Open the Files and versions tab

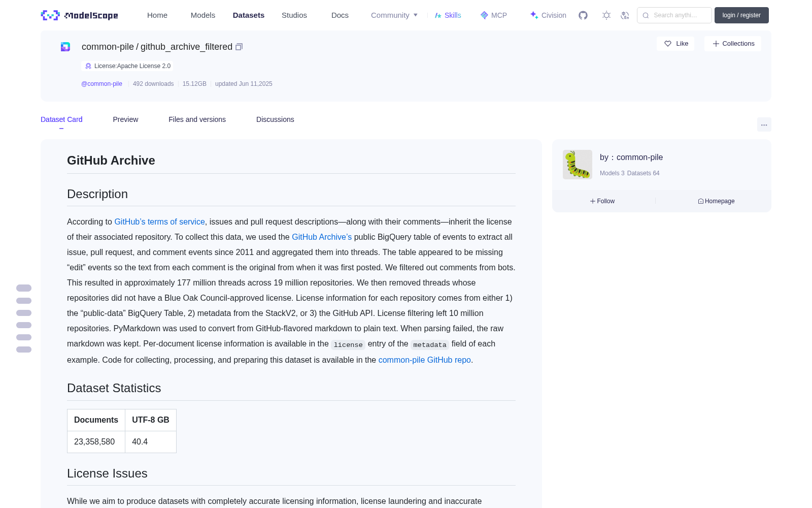[x=197, y=119]
